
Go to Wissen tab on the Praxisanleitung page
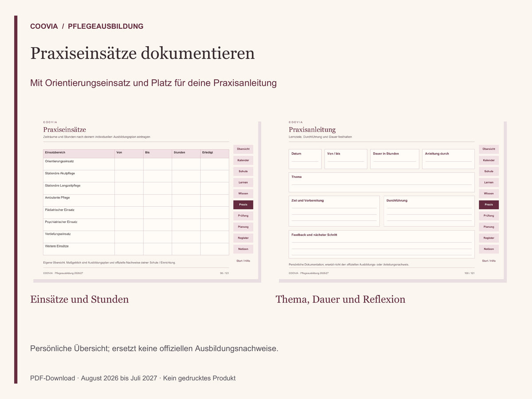(489, 193)
